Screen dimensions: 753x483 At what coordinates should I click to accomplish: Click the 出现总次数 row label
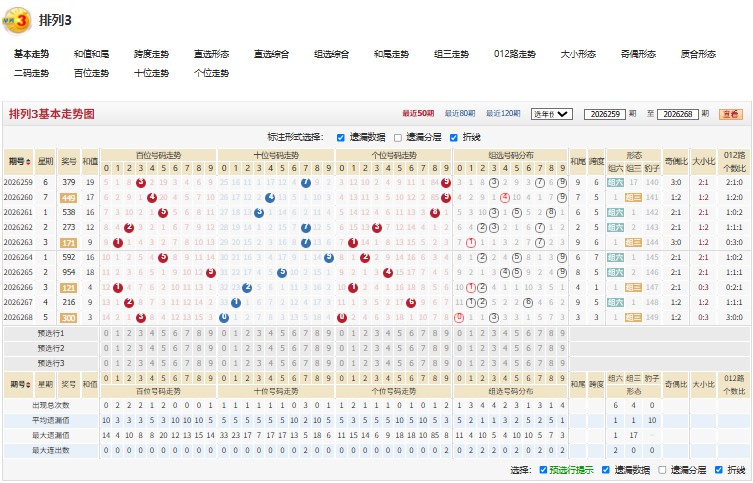click(x=51, y=406)
